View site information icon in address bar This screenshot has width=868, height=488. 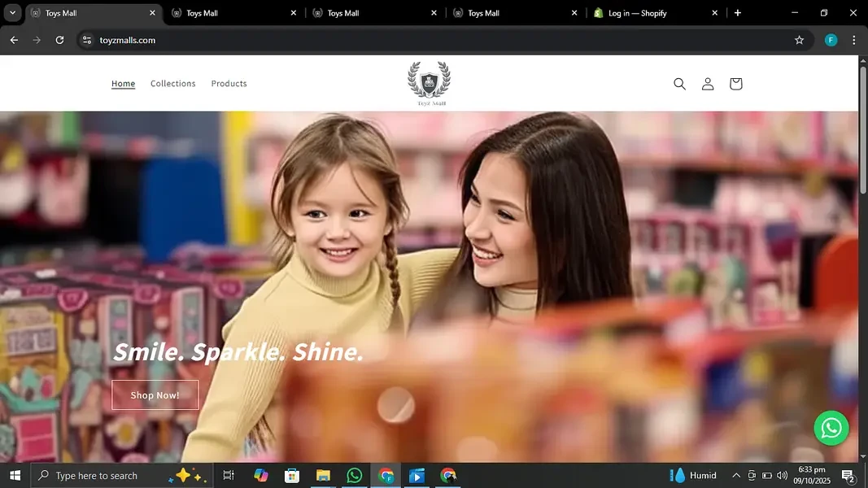pyautogui.click(x=87, y=40)
